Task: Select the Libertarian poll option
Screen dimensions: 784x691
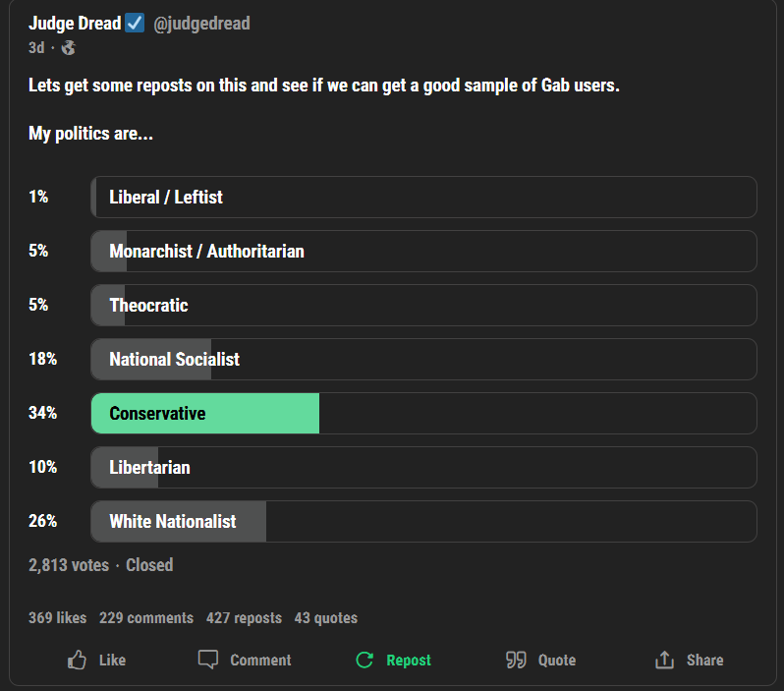Action: tap(423, 467)
